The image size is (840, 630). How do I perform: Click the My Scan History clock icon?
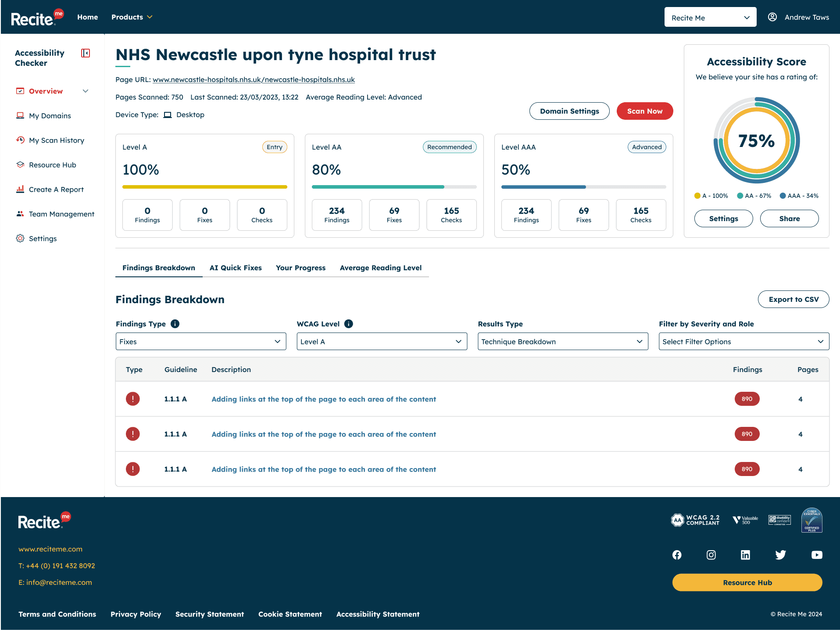(x=20, y=140)
